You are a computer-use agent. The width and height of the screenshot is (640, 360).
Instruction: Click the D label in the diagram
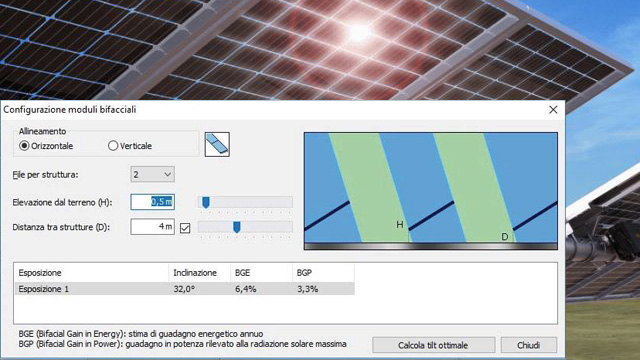(505, 237)
